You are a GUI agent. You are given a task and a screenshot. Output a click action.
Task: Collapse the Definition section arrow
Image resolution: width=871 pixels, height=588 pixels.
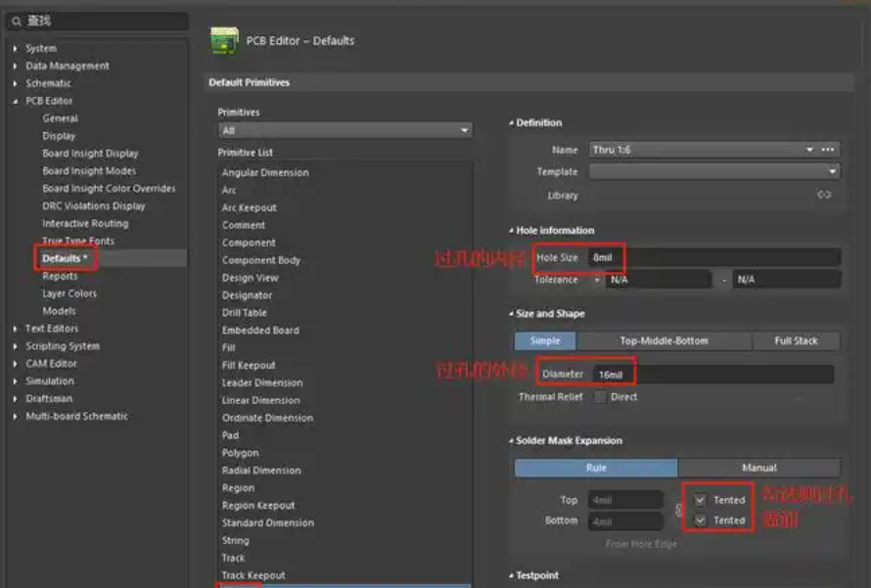(x=511, y=123)
